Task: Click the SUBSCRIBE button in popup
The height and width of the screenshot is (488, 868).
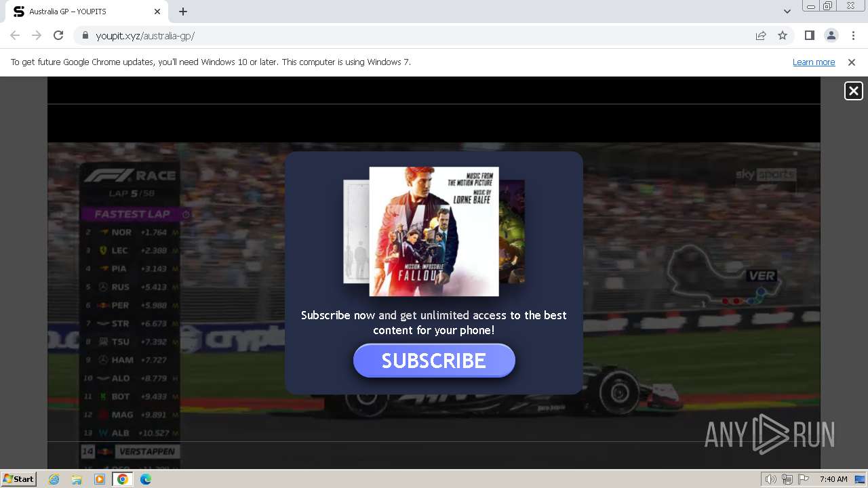Action: [434, 361]
